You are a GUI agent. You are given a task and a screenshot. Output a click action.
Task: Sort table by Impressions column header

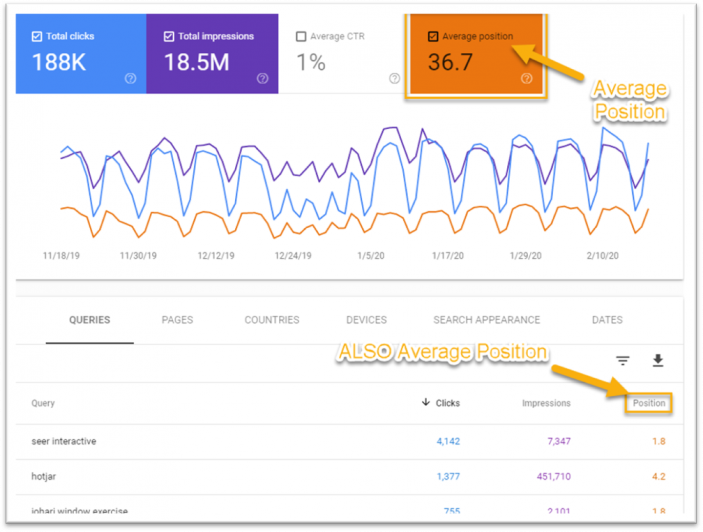coord(546,403)
